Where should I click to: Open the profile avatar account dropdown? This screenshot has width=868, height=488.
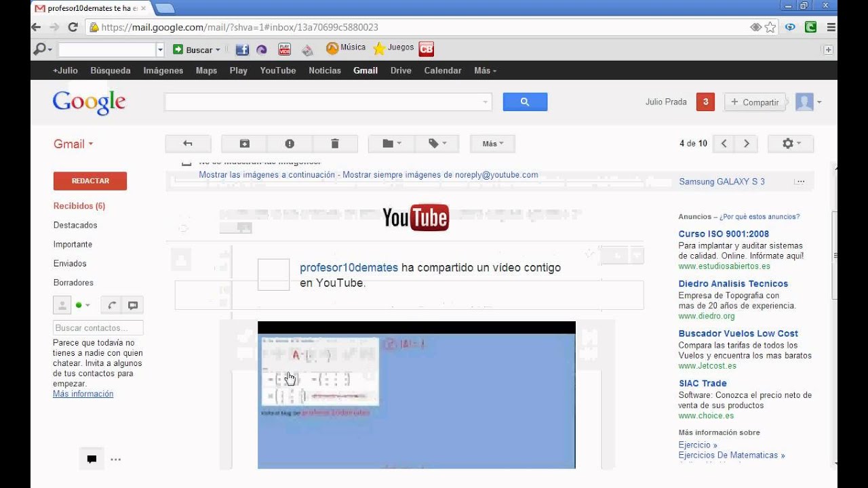coord(808,102)
